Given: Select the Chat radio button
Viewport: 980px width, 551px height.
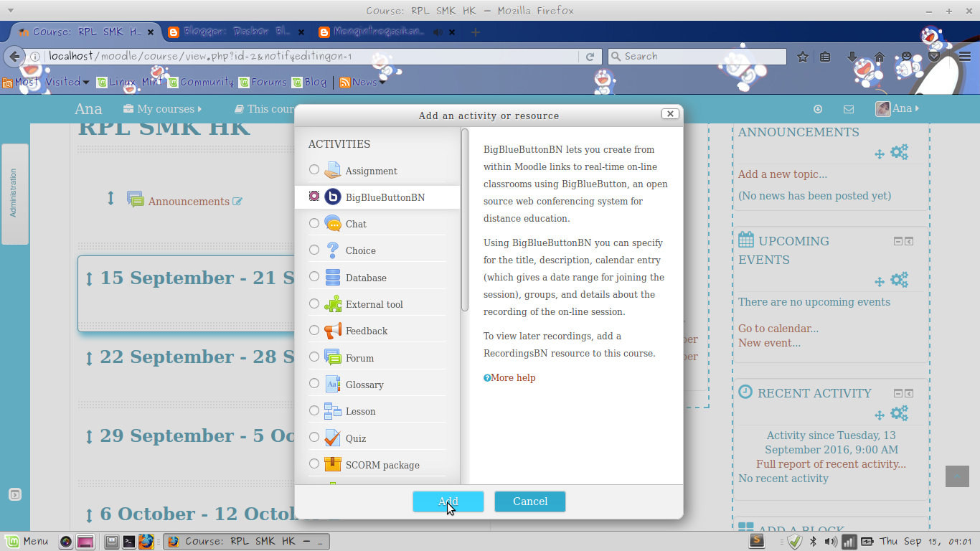Looking at the screenshot, I should [314, 223].
